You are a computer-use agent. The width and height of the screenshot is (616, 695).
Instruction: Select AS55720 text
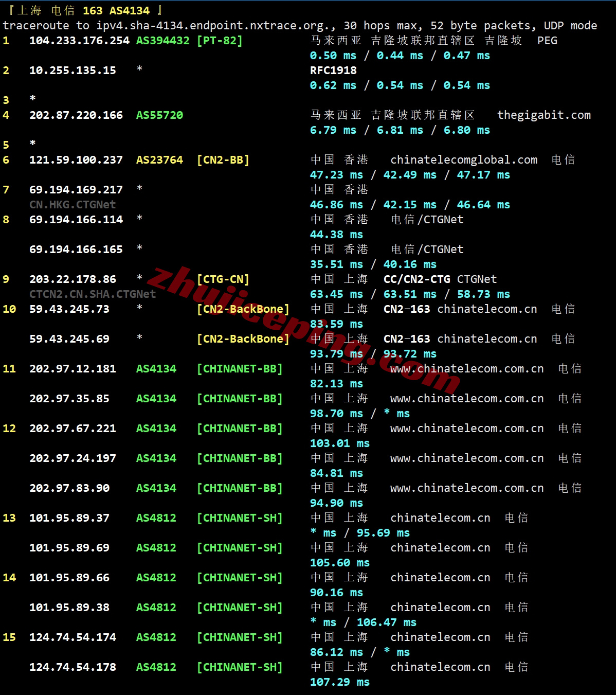[x=159, y=115]
